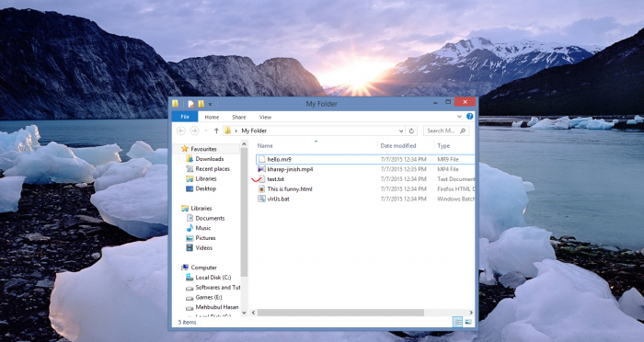The height and width of the screenshot is (342, 644).
Task: Click the Firefox HTML type cell
Action: (x=455, y=188)
